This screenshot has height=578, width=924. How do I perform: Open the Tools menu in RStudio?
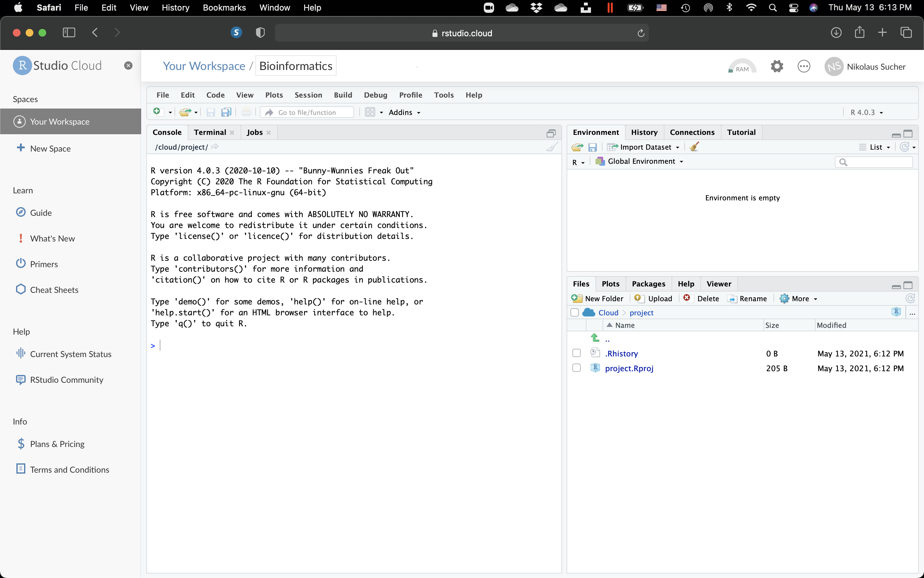(444, 95)
